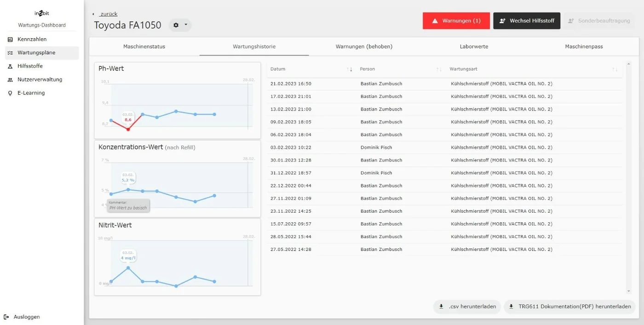Click the 4 mg/l peak point on Nitrit-Wert chart
The width and height of the screenshot is (644, 325).
[x=128, y=267]
